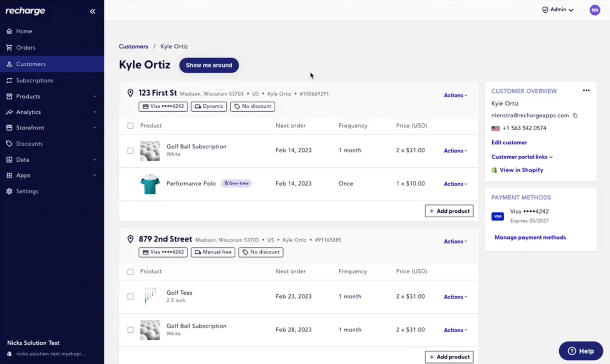Viewport: 610px width, 364px height.
Task: Open Customer portal links dropdown
Action: 522,157
